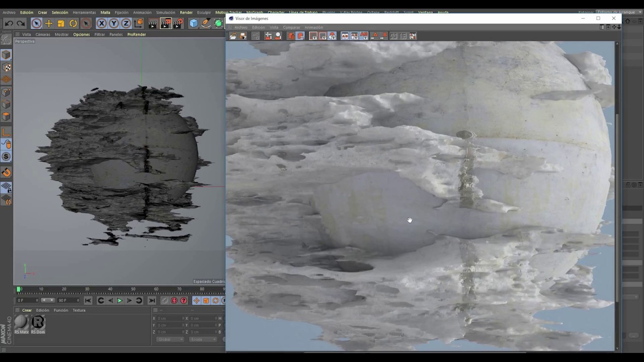The image size is (644, 362).
Task: Click save image disk icon in Visor
Action: tap(243, 36)
